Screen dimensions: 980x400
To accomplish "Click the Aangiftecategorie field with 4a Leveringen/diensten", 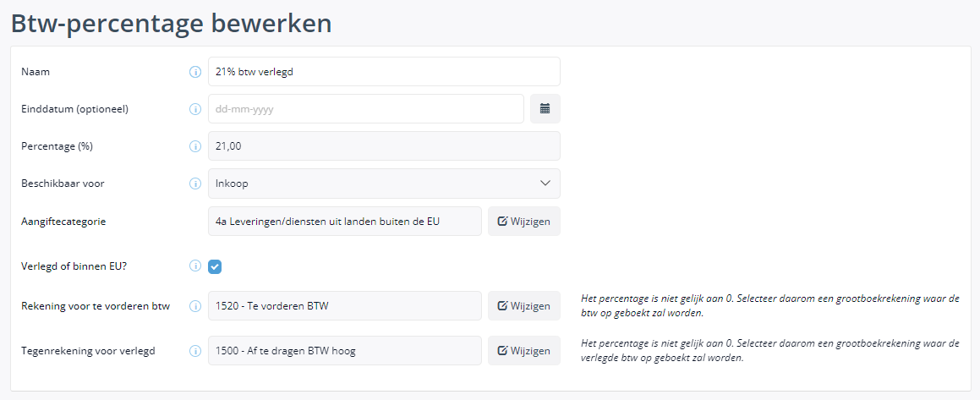I will 345,222.
